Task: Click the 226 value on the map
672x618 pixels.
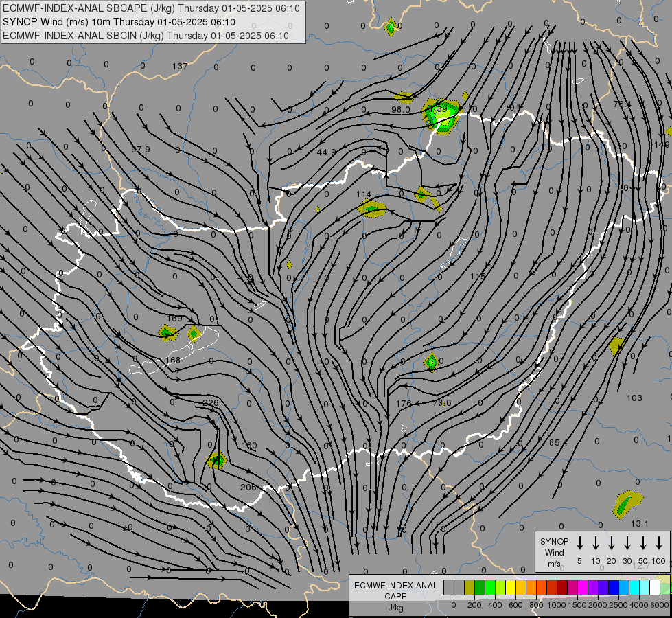Action: (x=211, y=402)
